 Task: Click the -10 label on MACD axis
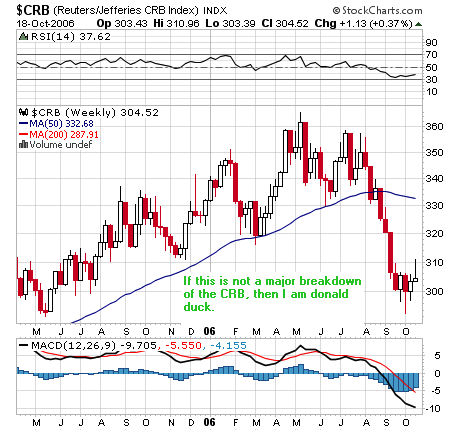432,408
